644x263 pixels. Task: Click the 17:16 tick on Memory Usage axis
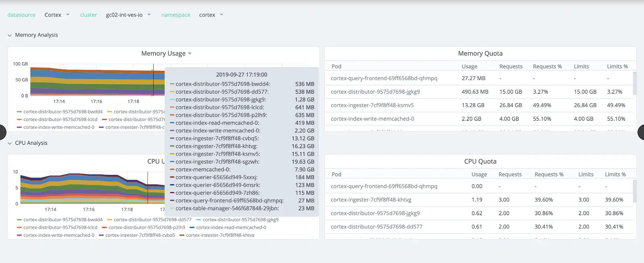96,101
